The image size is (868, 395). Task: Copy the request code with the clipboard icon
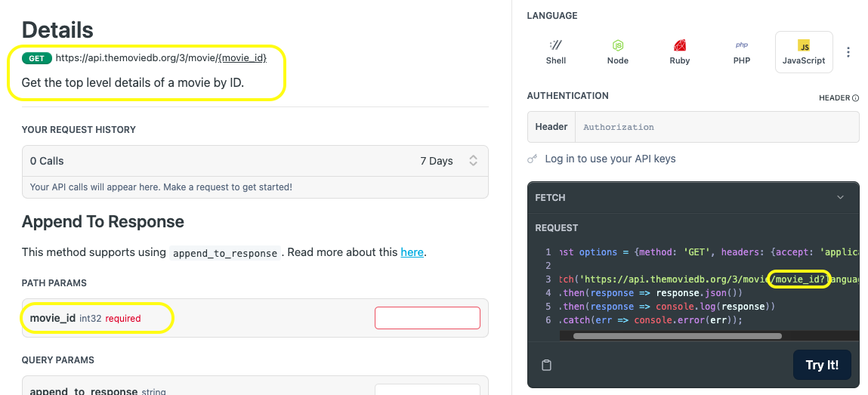tap(546, 365)
